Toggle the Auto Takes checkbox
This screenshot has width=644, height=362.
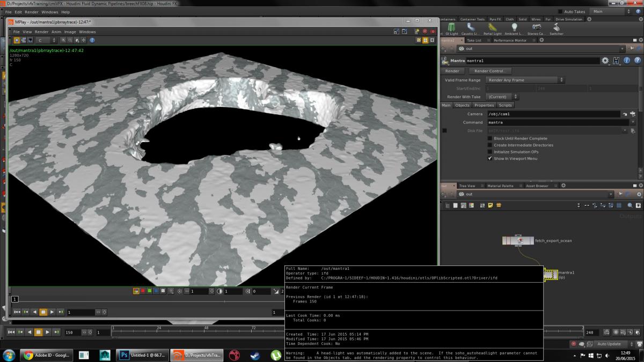561,11
